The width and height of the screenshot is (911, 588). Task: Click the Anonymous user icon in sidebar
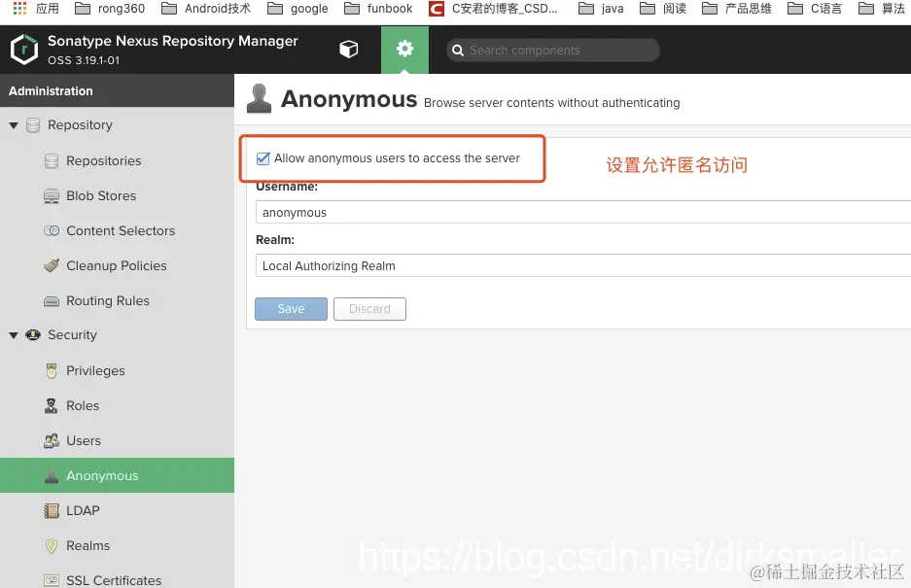pyautogui.click(x=52, y=476)
